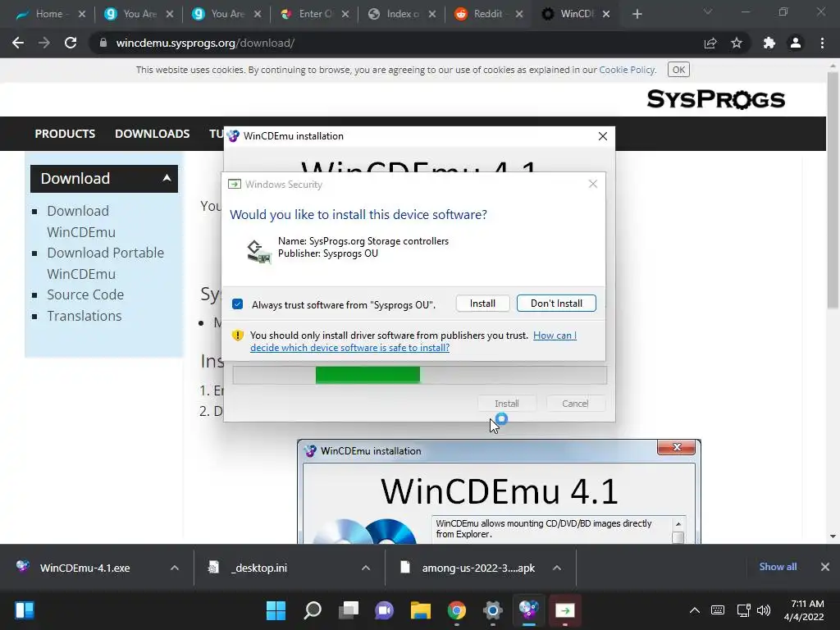Open Download Portable WinCDEmu link
Image resolution: width=840 pixels, height=630 pixels.
[x=105, y=263]
